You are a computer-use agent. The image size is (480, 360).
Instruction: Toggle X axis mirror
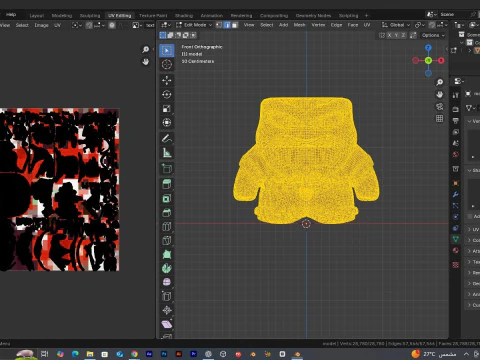coord(389,35)
